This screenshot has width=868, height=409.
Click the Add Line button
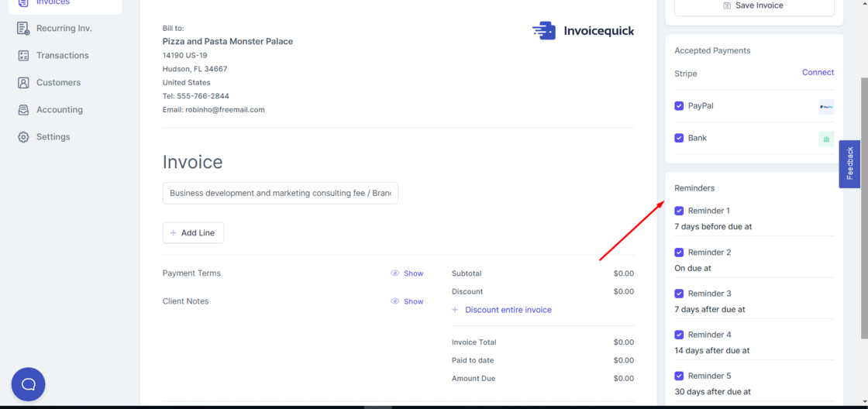tap(193, 233)
